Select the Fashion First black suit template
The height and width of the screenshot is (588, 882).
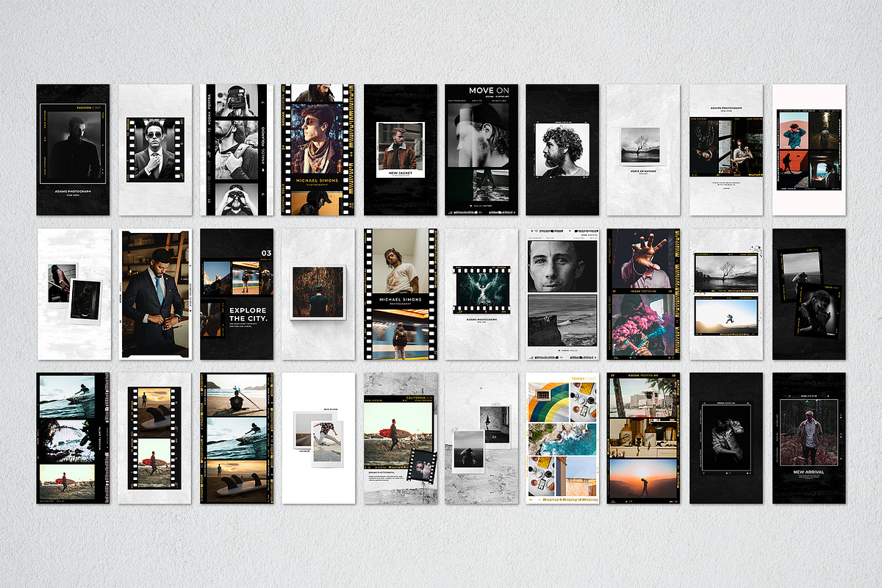73,149
